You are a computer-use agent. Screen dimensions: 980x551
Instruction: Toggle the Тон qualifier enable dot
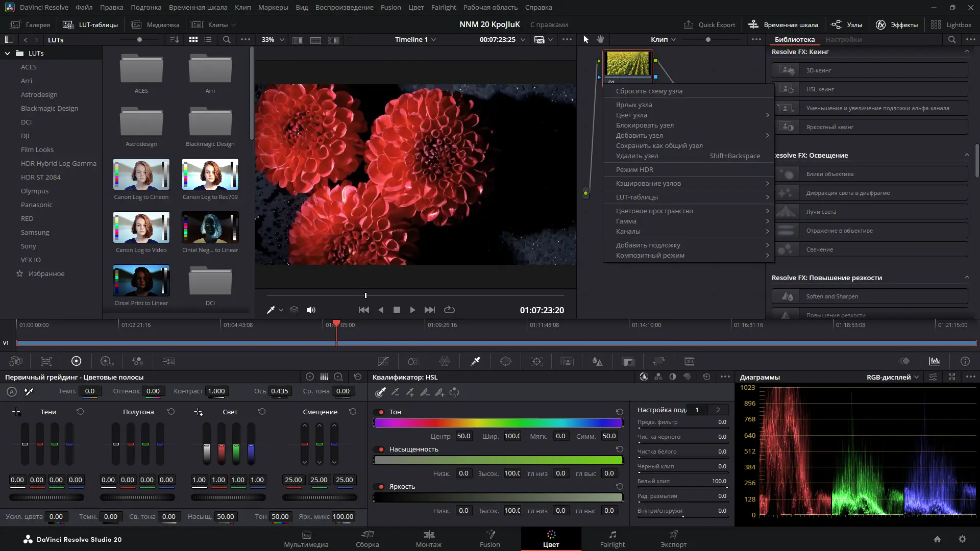pos(381,412)
